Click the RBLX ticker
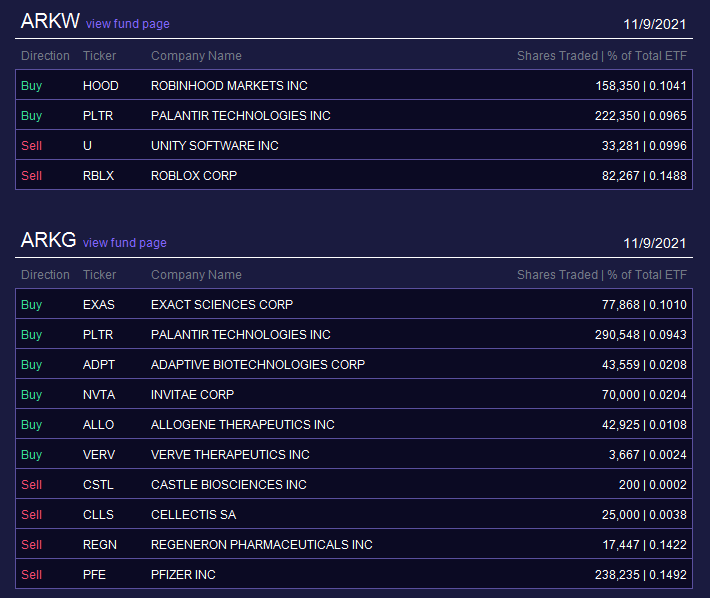The height and width of the screenshot is (598, 710). [x=98, y=175]
